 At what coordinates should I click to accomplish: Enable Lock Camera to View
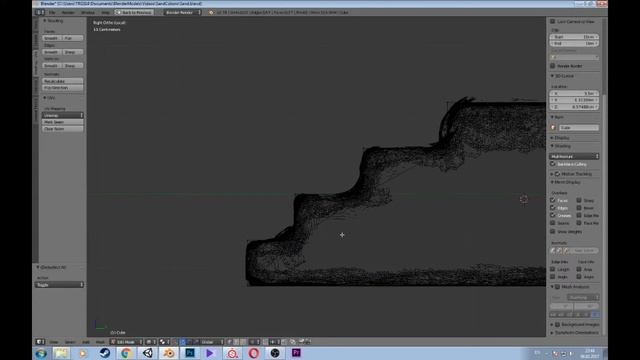pyautogui.click(x=553, y=21)
